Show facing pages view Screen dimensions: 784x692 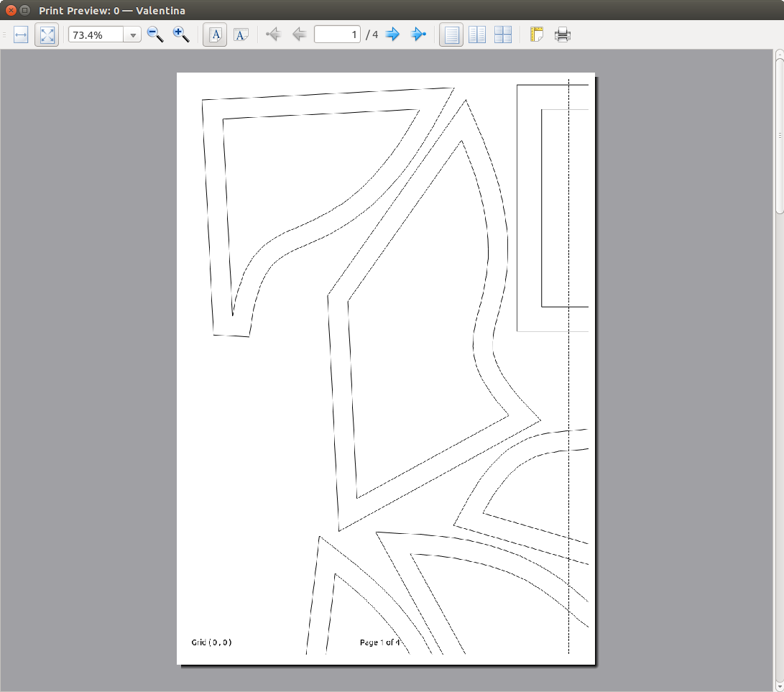[477, 35]
